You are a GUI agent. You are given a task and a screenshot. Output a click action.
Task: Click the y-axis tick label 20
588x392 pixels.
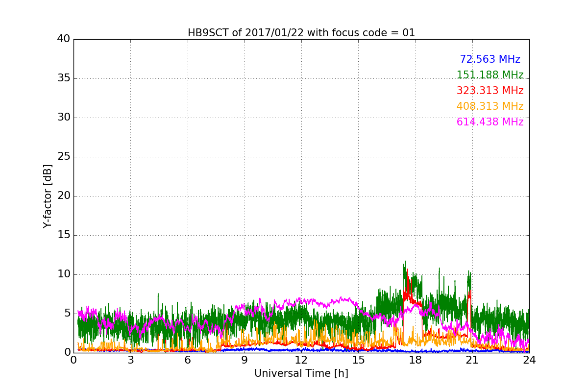pos(64,196)
